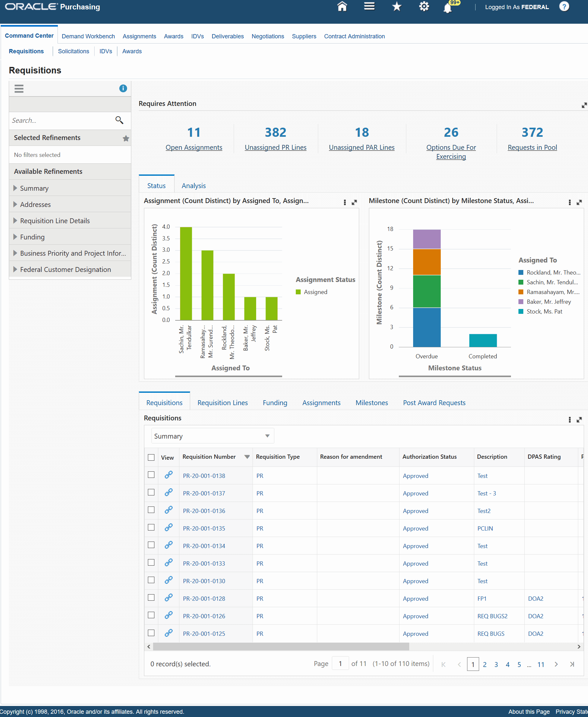Go to next page arrow
This screenshot has height=717, width=588.
tap(556, 664)
